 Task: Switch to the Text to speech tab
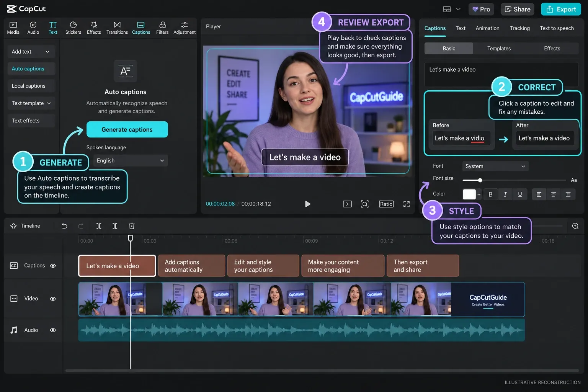click(x=557, y=28)
